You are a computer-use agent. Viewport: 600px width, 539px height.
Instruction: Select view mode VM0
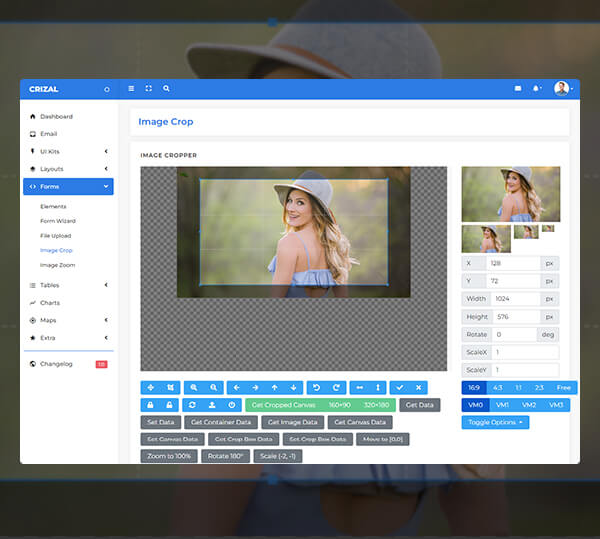tap(476, 405)
